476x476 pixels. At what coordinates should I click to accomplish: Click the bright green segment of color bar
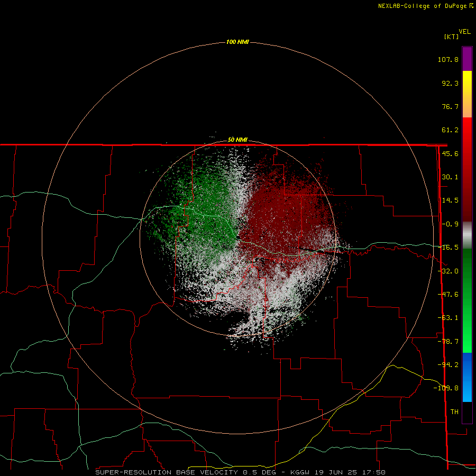(x=467, y=300)
